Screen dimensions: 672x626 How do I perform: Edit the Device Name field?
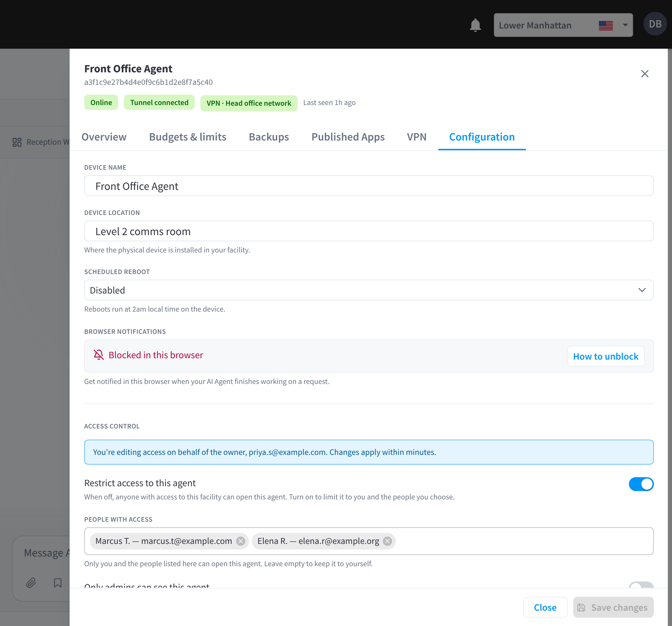pos(369,186)
